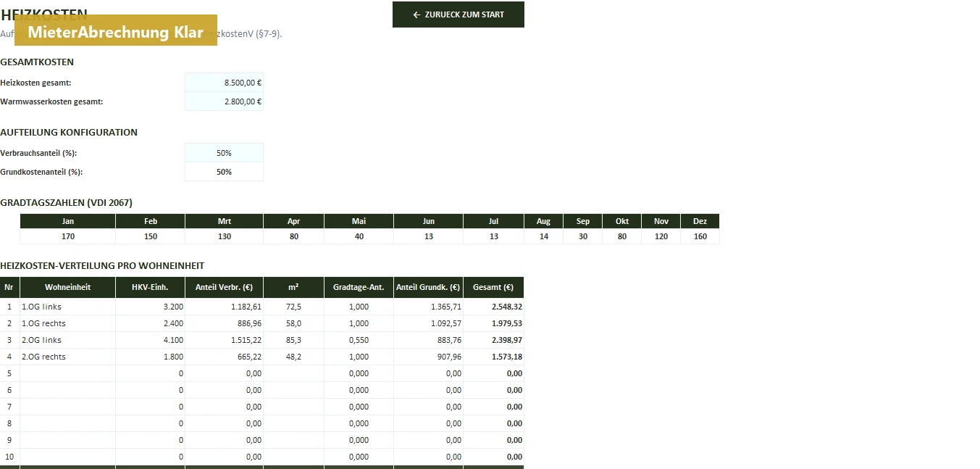Select the "1.OG links" Wohneinheit cell
The height and width of the screenshot is (469, 980).
tap(68, 307)
